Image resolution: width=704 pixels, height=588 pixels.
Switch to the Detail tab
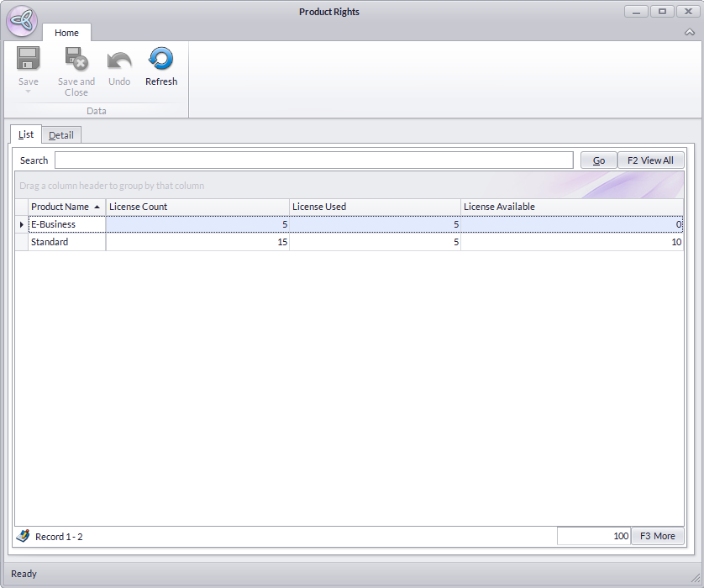tap(60, 135)
